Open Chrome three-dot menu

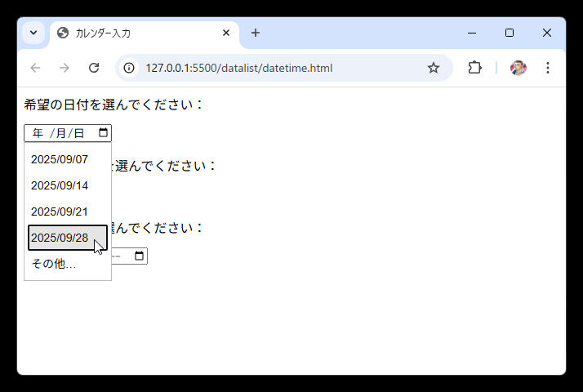tap(548, 68)
